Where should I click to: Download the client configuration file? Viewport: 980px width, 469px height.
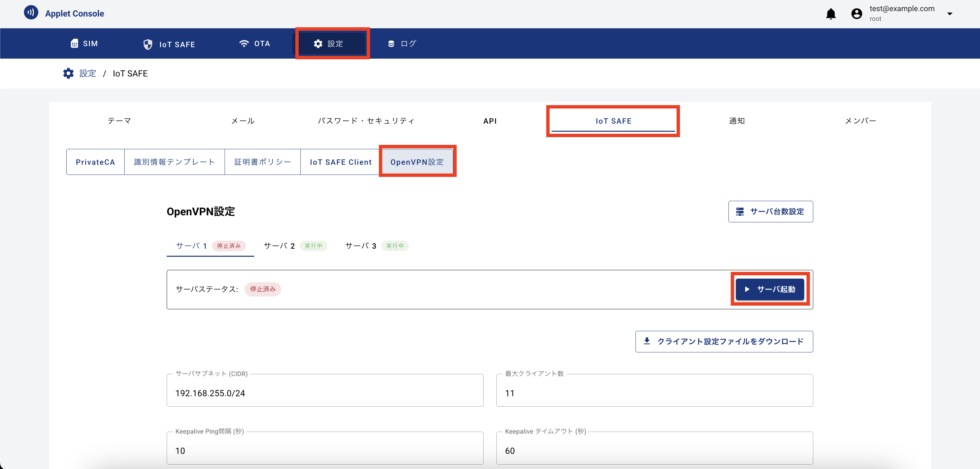723,341
